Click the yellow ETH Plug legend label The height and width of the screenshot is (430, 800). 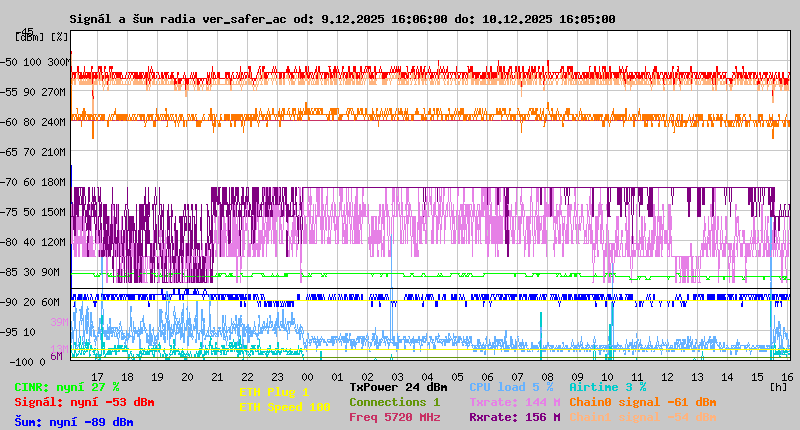coord(274,392)
